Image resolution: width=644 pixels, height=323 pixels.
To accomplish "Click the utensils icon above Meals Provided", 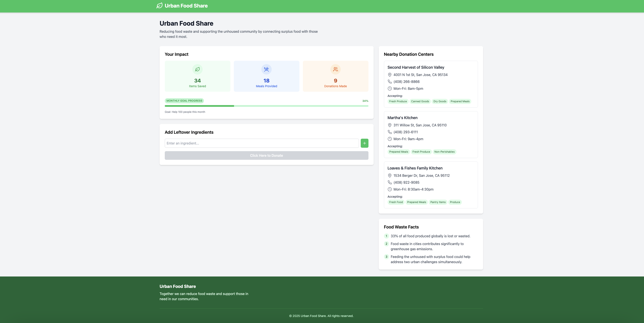I will click(x=266, y=69).
